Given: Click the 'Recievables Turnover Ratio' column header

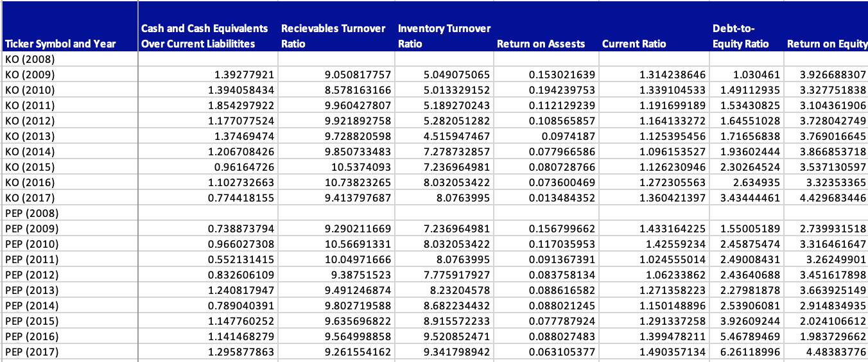Looking at the screenshot, I should click(336, 26).
